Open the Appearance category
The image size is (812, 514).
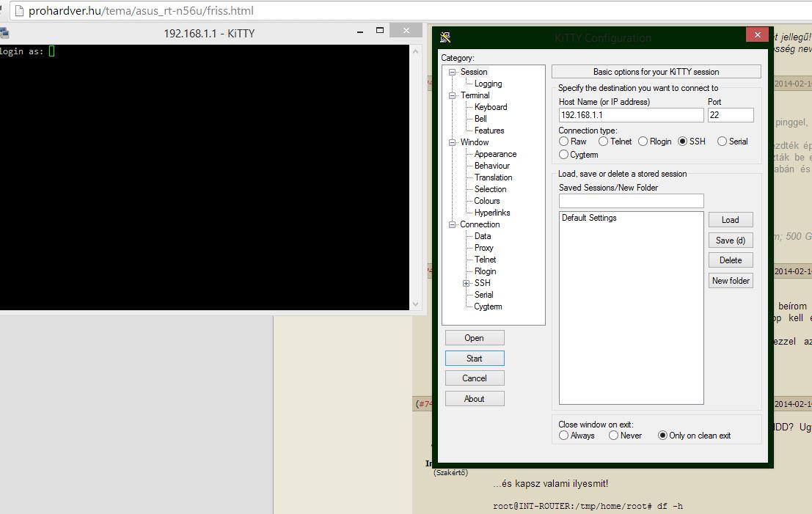pos(495,154)
